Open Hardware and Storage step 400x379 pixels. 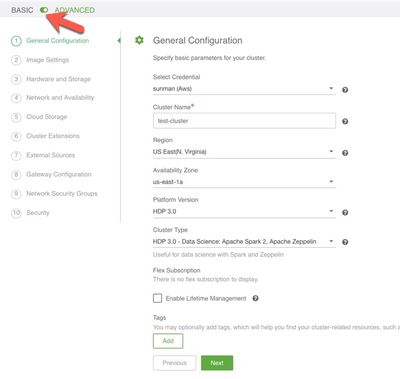(58, 79)
